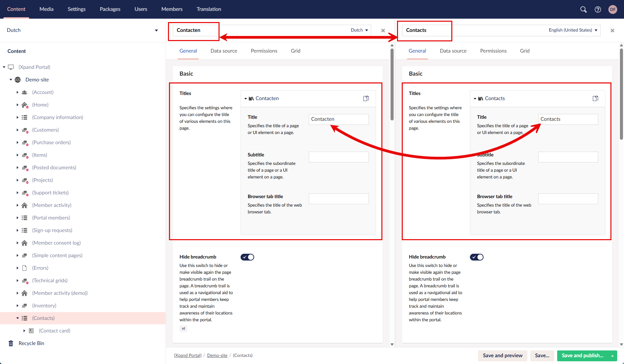Expand the Customers tree node

(x=17, y=130)
